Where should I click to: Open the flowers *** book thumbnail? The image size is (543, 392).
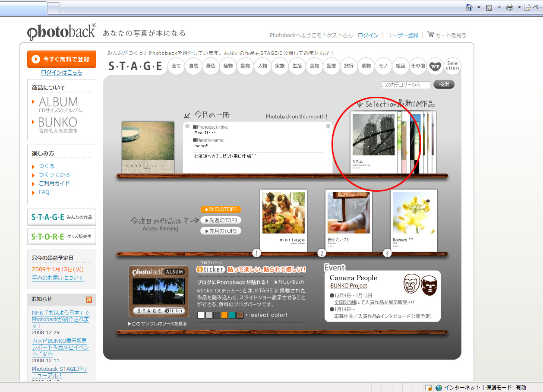pos(414,220)
